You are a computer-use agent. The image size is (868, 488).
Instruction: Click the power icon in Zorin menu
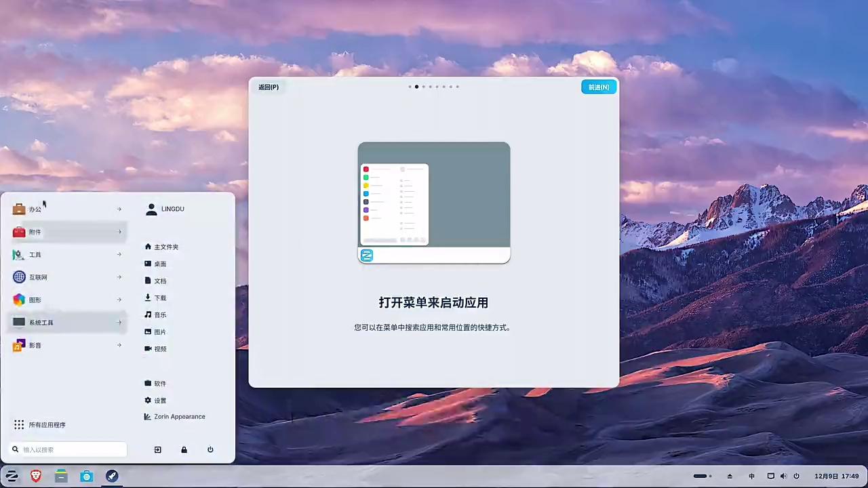(x=210, y=449)
